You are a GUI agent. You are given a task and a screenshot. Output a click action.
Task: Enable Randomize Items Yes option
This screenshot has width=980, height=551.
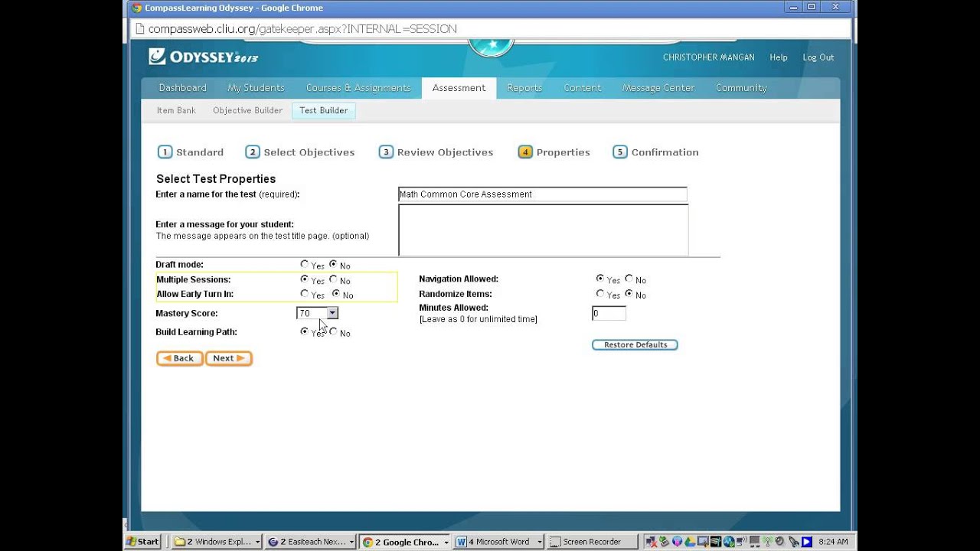tap(600, 293)
